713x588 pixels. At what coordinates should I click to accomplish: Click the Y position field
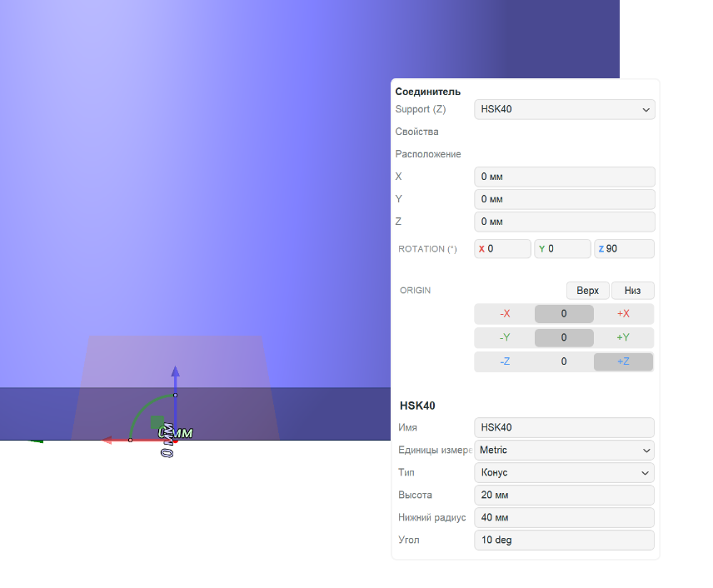click(x=564, y=199)
